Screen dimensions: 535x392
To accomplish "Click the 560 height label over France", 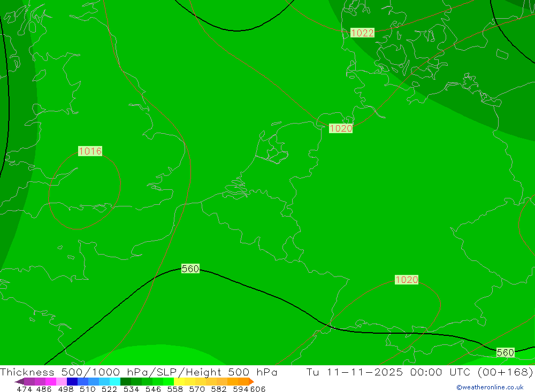I will [x=190, y=269].
